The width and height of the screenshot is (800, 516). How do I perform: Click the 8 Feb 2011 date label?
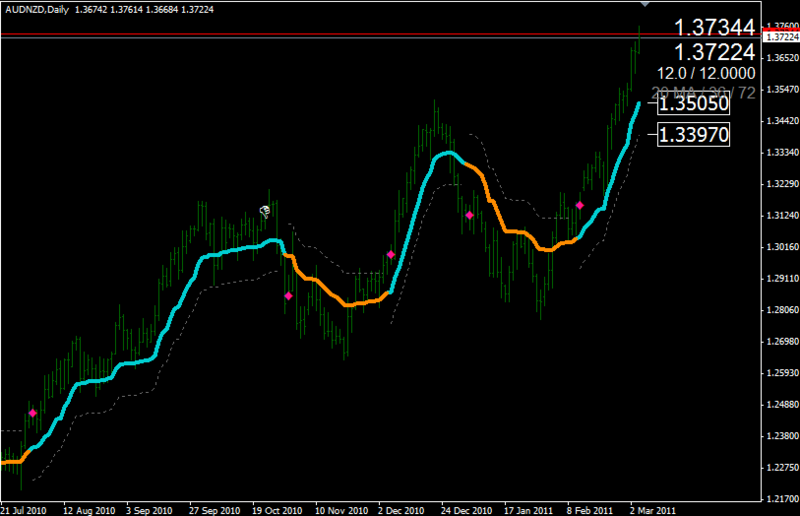[x=590, y=510]
